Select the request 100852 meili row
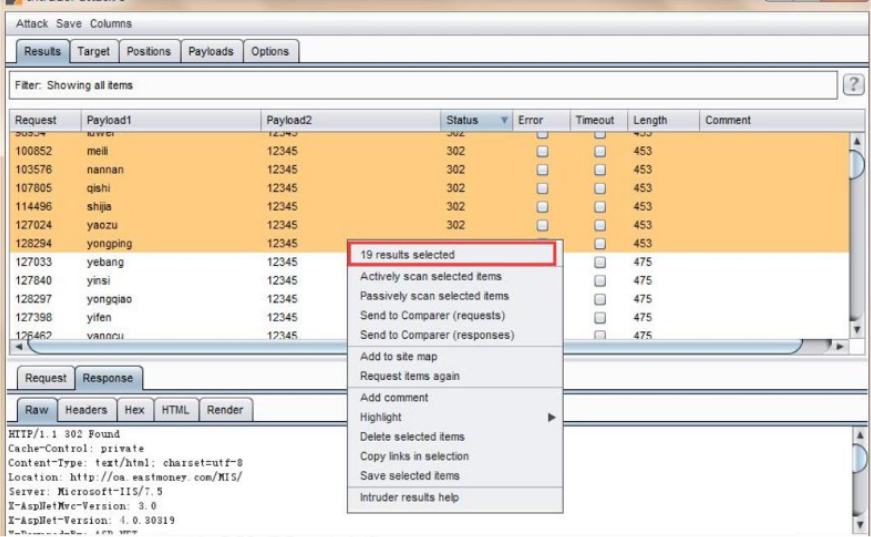871x537 pixels. click(429, 151)
